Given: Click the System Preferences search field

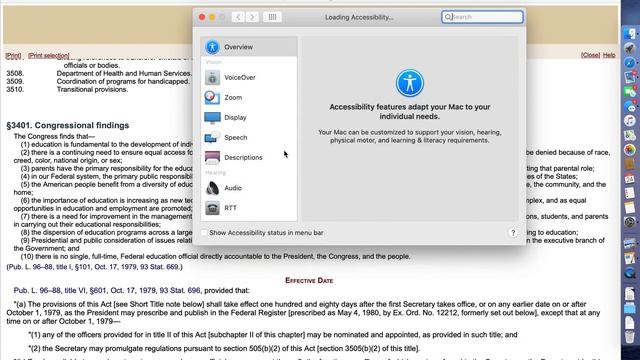Looking at the screenshot, I should [x=482, y=17].
